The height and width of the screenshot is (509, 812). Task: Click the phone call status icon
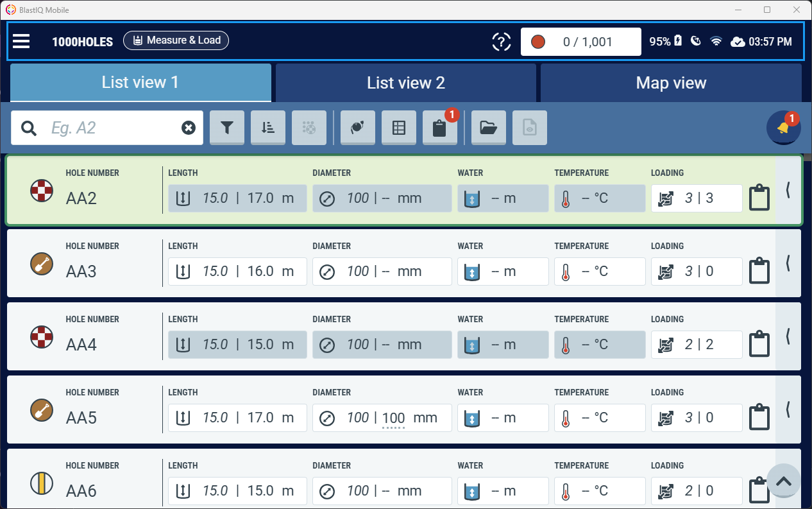click(x=696, y=42)
